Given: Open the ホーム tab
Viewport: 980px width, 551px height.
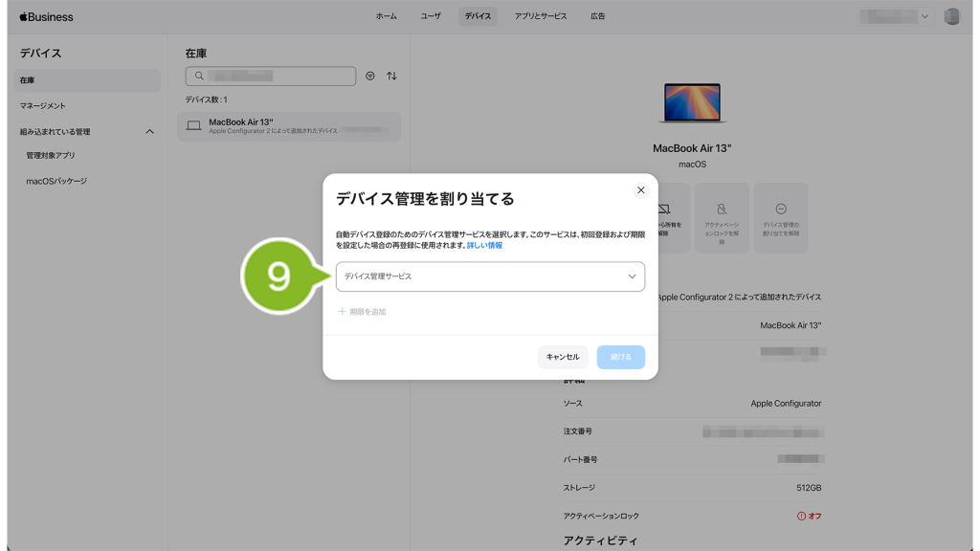Looking at the screenshot, I should [387, 16].
